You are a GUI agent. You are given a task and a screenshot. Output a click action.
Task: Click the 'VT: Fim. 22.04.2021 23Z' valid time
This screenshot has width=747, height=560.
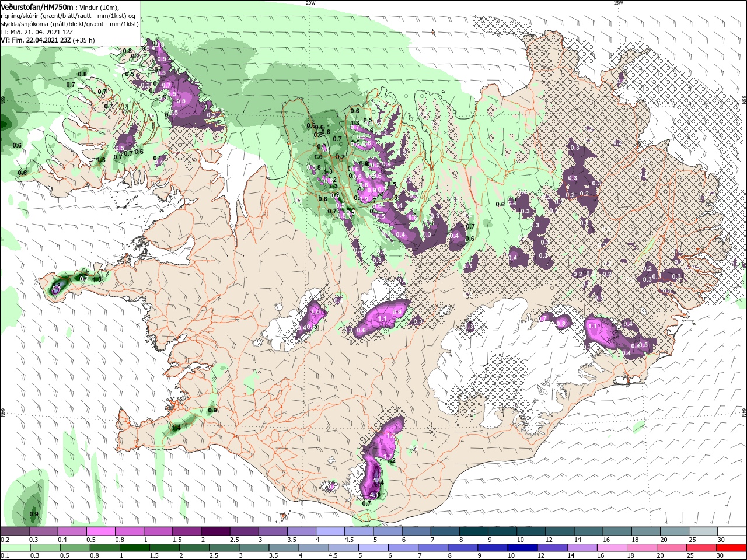[36, 40]
